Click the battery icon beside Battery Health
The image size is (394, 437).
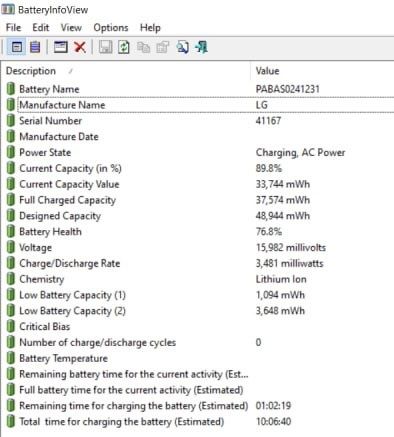11,232
